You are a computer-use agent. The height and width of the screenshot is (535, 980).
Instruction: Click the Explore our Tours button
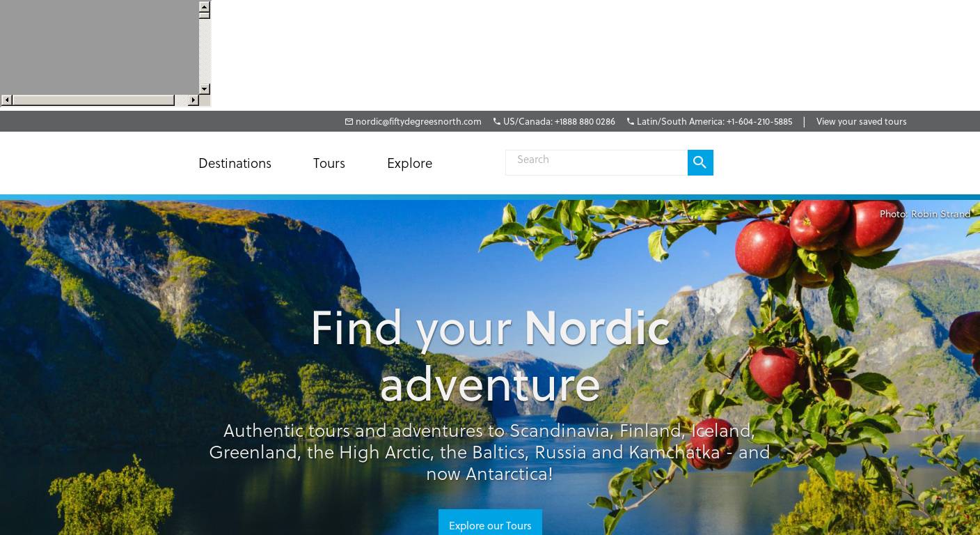tap(490, 525)
